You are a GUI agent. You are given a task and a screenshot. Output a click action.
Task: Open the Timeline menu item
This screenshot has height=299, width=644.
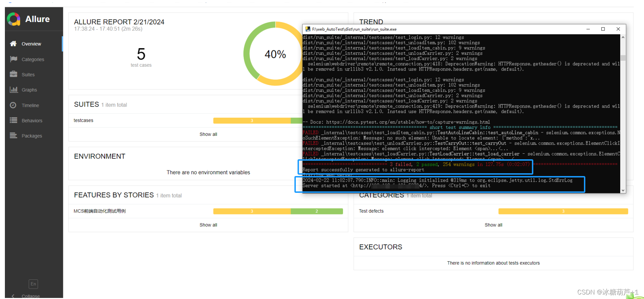coord(34,105)
